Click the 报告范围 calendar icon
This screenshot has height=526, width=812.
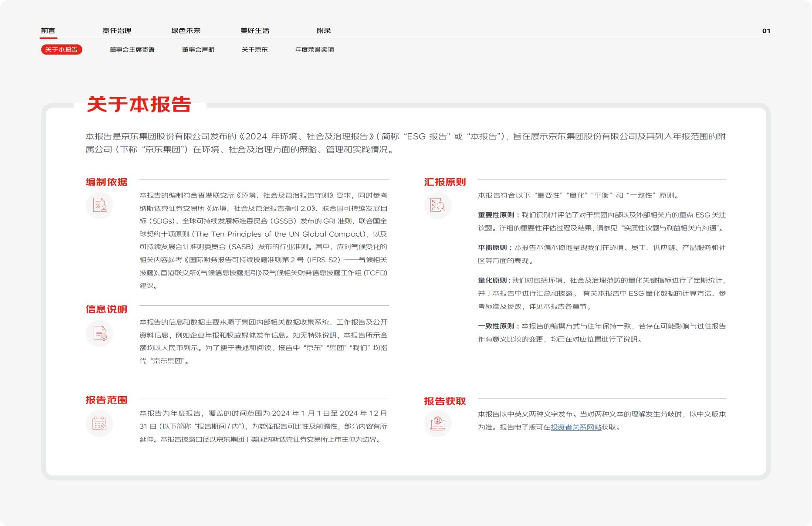pos(99,424)
